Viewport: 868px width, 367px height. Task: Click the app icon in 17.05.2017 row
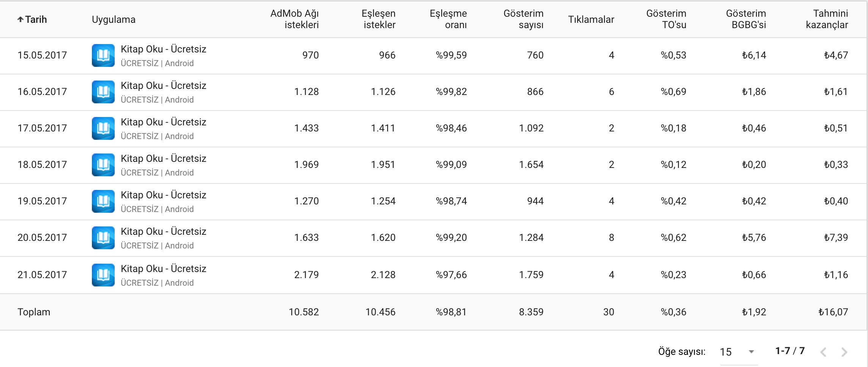[103, 128]
